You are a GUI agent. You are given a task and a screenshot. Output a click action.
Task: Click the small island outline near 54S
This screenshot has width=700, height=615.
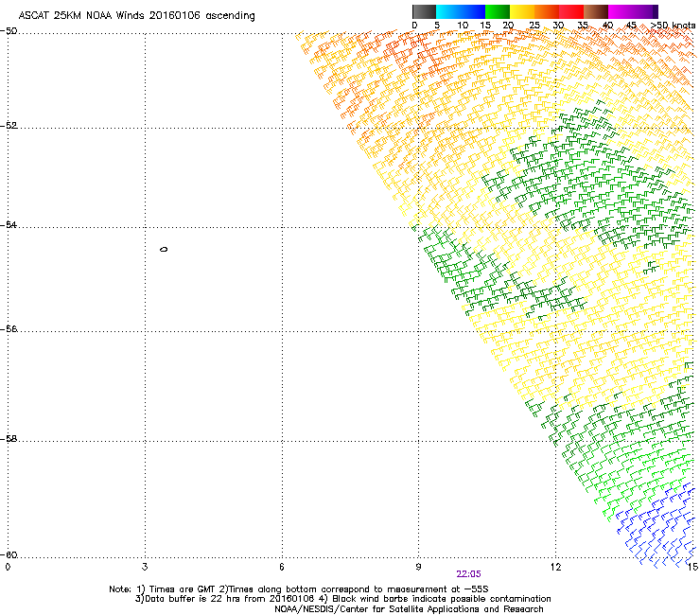164,249
